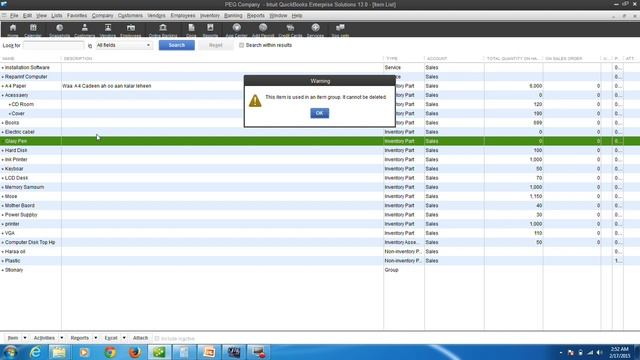
Task: Select the A4 Paper item
Action: pos(16,86)
